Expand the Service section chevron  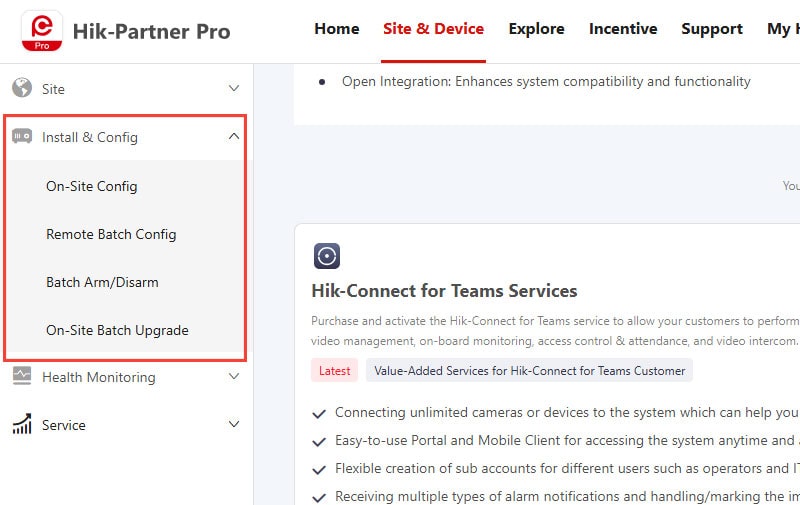point(234,424)
